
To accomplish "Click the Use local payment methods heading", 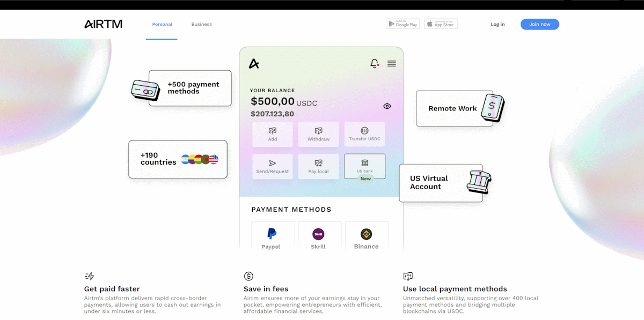I will point(455,289).
